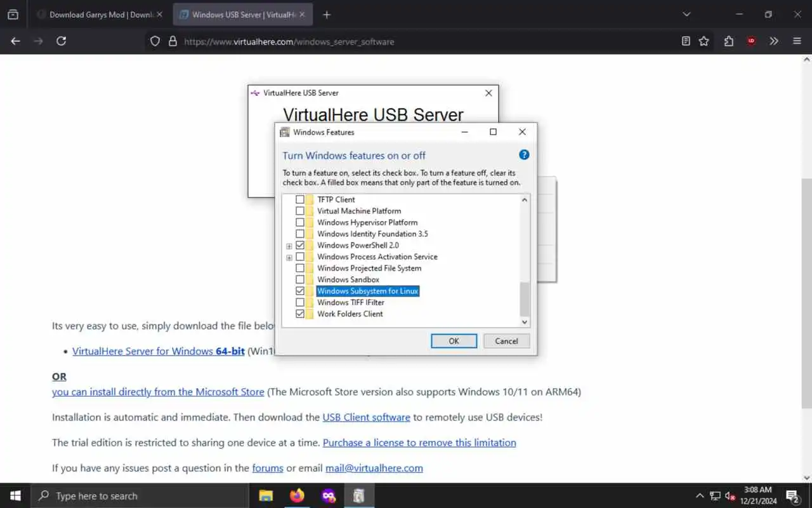812x508 pixels.
Task: Enable the Virtual Machine Platform checkbox
Action: pos(300,211)
